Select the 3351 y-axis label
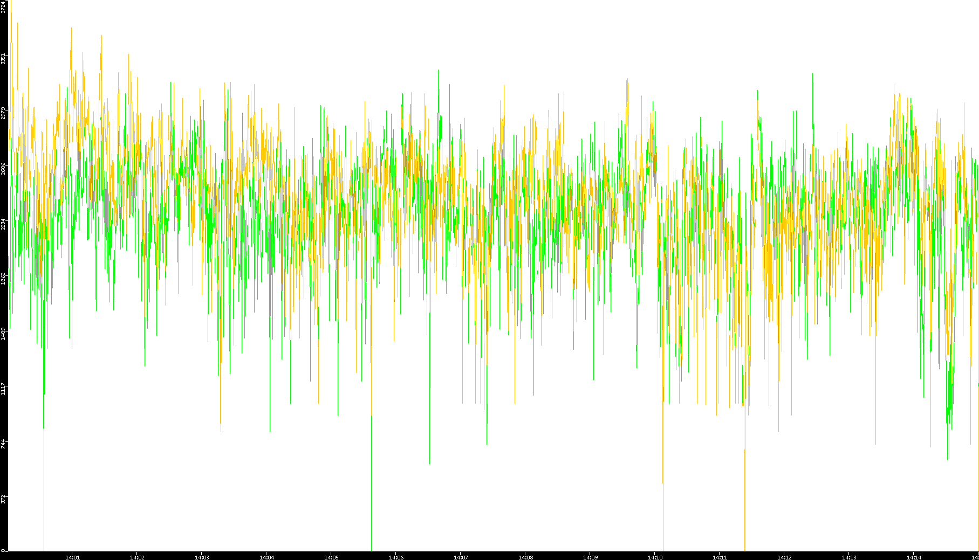Image resolution: width=979 pixels, height=560 pixels. (4, 59)
